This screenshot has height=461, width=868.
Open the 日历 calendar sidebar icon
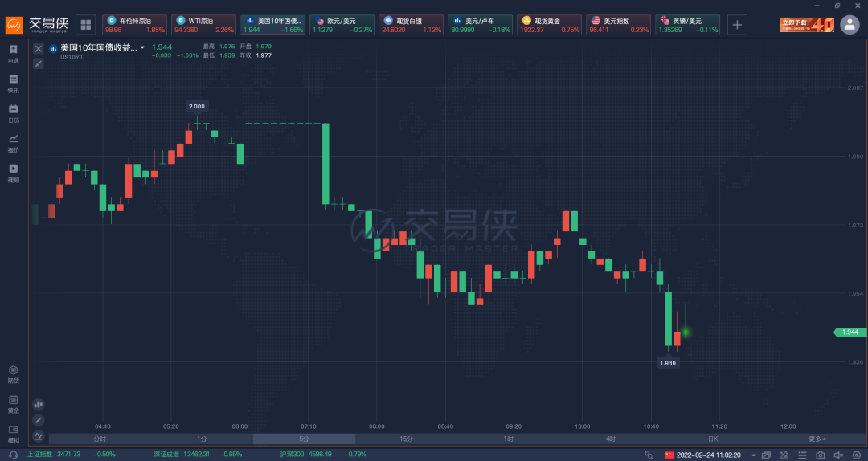14,113
